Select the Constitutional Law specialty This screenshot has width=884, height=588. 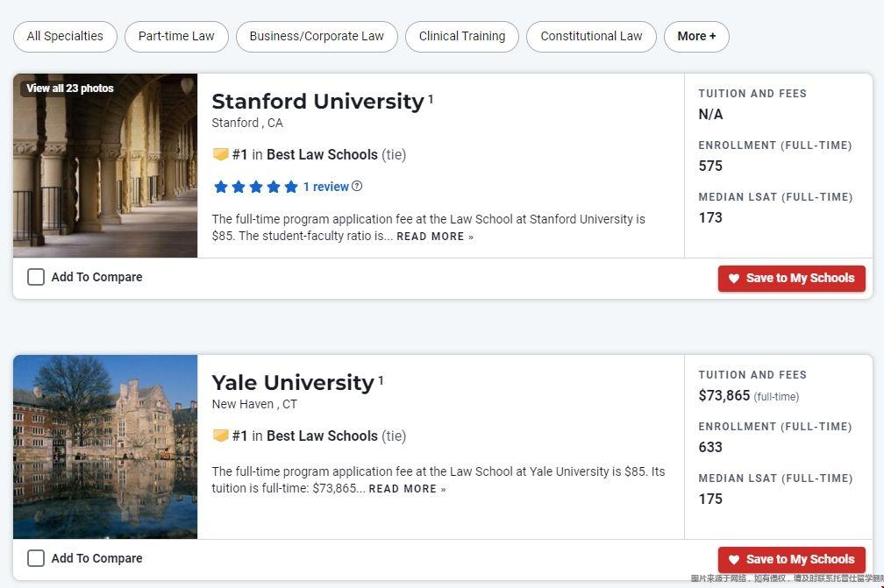[x=591, y=37]
